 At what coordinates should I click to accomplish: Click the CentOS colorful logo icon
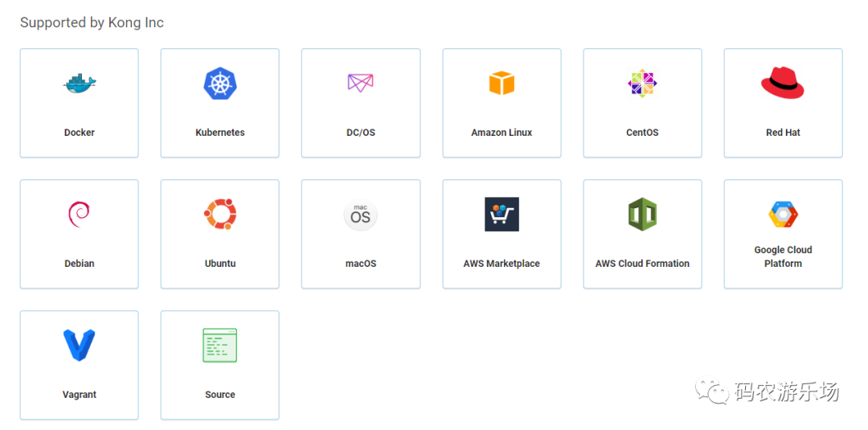point(642,84)
